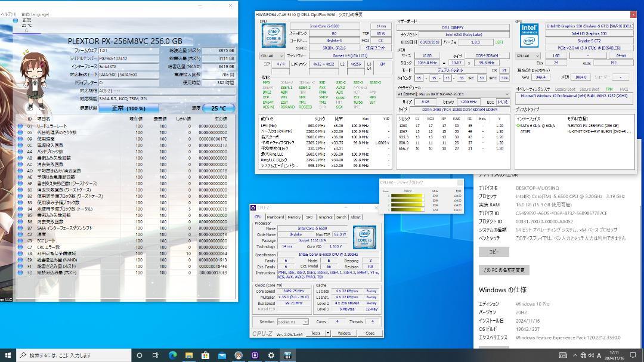Select the CPU tab in CPU-Z
This screenshot has height=362, width=644.
point(258,217)
